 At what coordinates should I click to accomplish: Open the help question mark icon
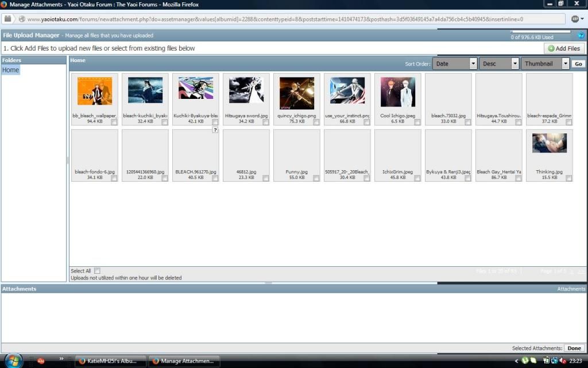(x=581, y=35)
